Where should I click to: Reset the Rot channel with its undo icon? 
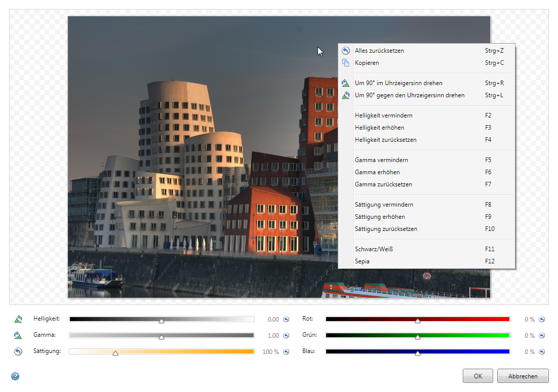point(542,320)
